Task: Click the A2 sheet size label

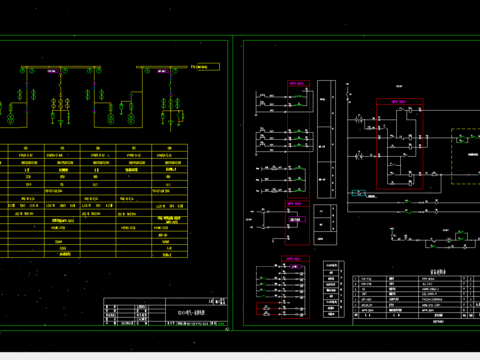Action: click(227, 329)
